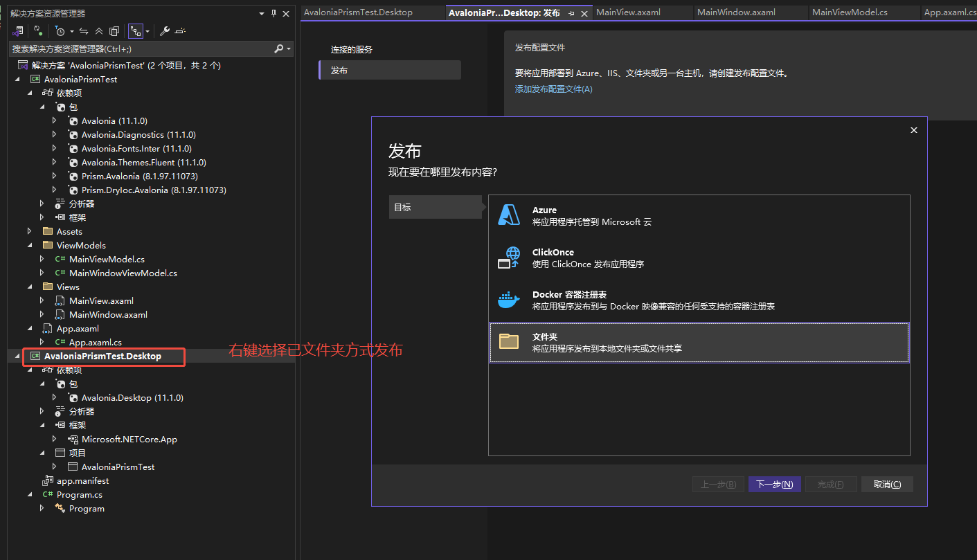Select the ClickOnce publish target
Screen dimensions: 977x560
tap(699, 258)
